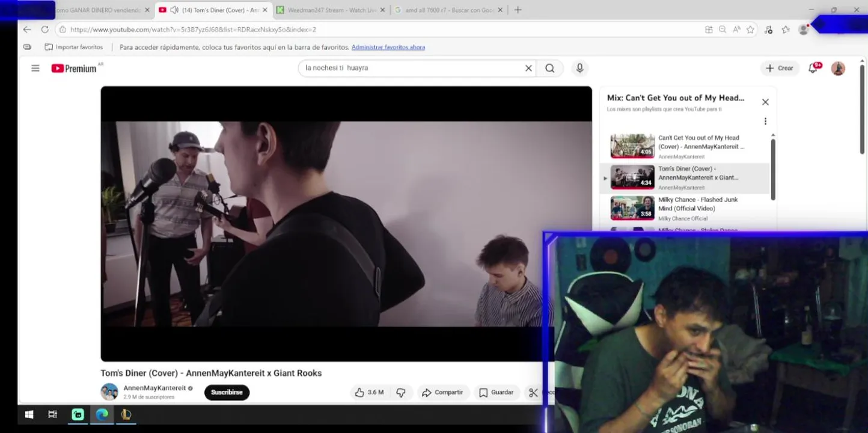This screenshot has height=433, width=868.
Task: Play Can't Get You out of My Head thumbnail
Action: pos(632,146)
